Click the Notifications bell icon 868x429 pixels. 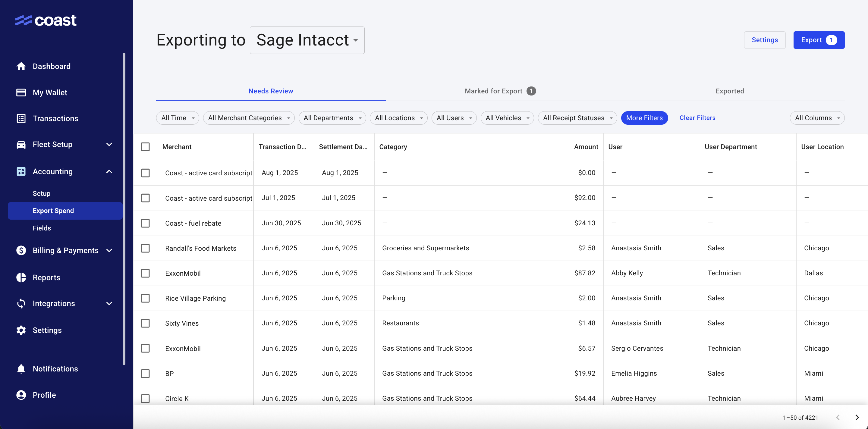coord(21,369)
